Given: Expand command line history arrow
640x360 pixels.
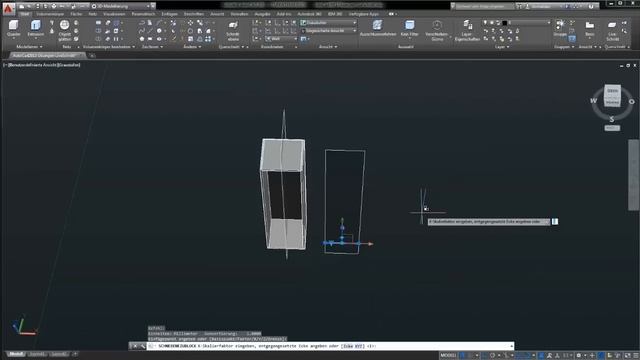Looking at the screenshot, I should click(x=511, y=346).
